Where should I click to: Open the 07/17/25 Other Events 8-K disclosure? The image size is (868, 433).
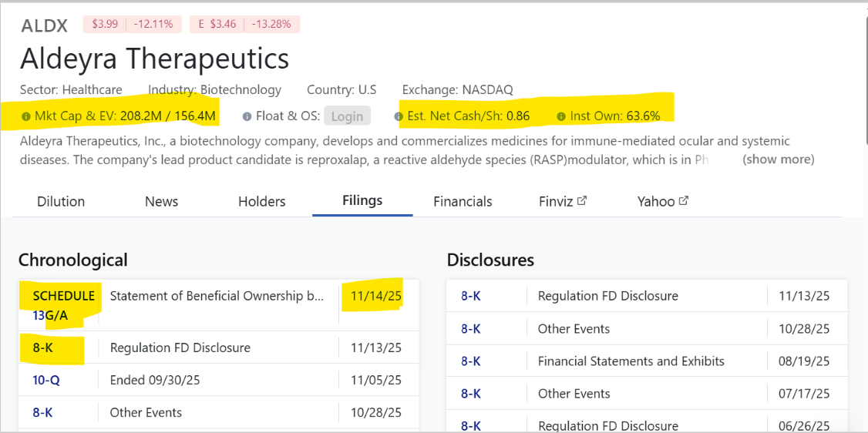click(x=471, y=393)
